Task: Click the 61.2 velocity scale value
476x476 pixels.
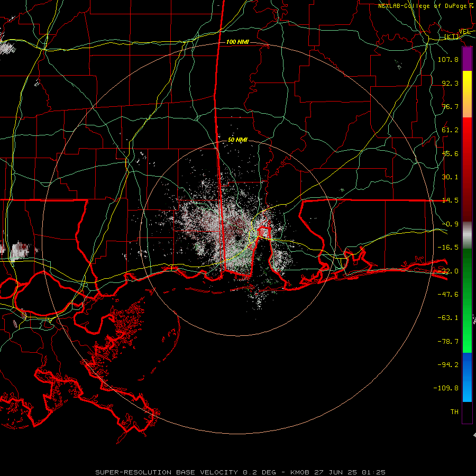Action: 450,130
